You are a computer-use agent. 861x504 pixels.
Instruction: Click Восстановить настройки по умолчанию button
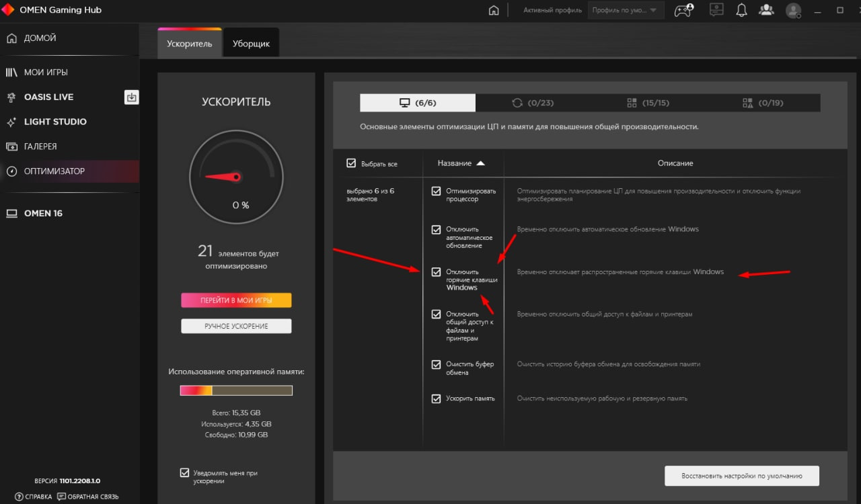click(x=742, y=476)
